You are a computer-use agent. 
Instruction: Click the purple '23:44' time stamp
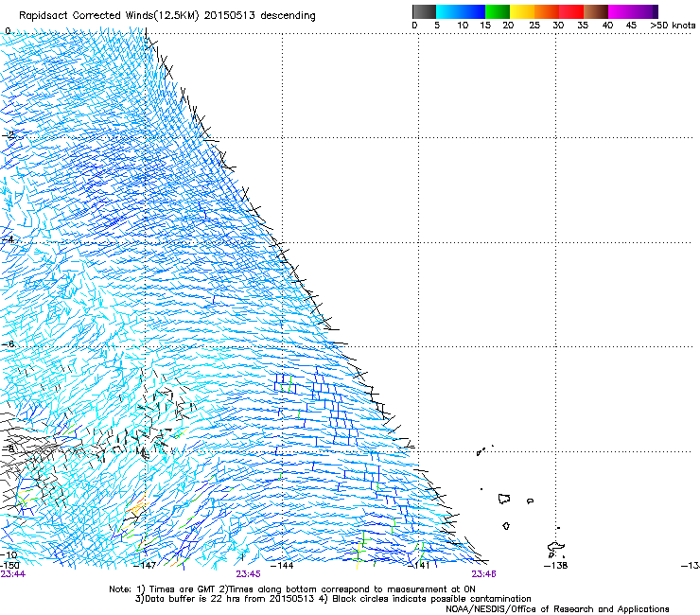coord(13,574)
